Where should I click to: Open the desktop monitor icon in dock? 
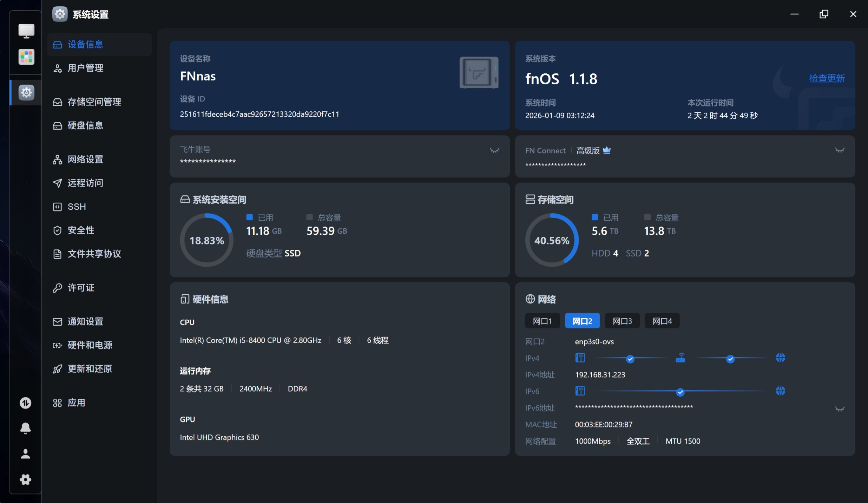26,31
